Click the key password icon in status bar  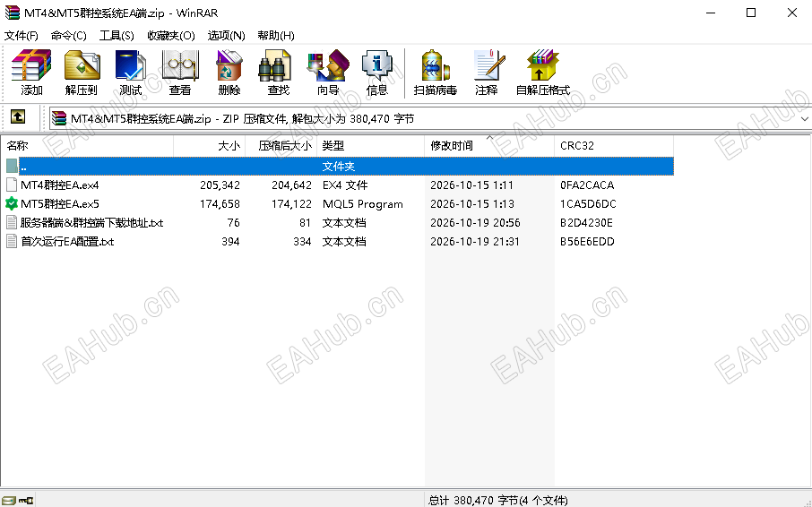(x=26, y=500)
